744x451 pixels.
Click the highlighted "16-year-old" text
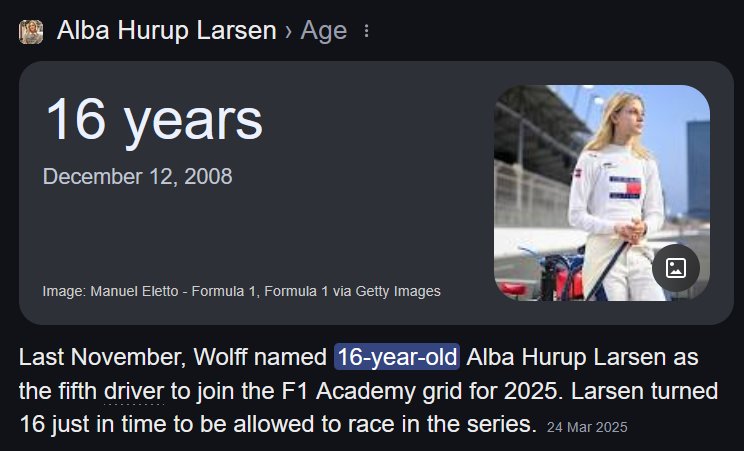[x=397, y=357]
